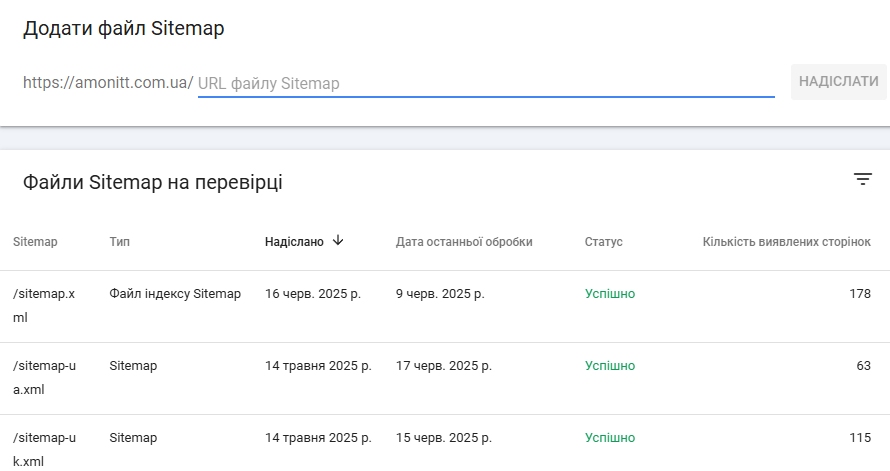This screenshot has height=471, width=890.
Task: Select the Sitemap column header
Action: (35, 242)
